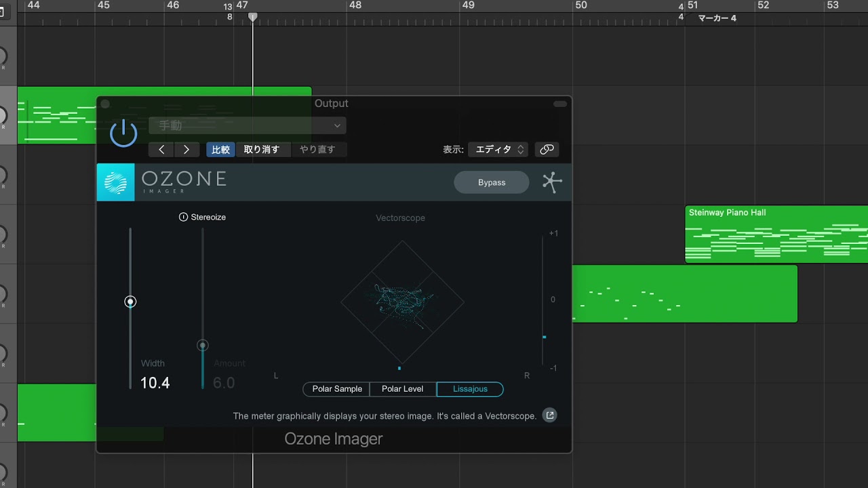Click the マーカー 4 marker
The width and height of the screenshot is (868, 488).
717,18
